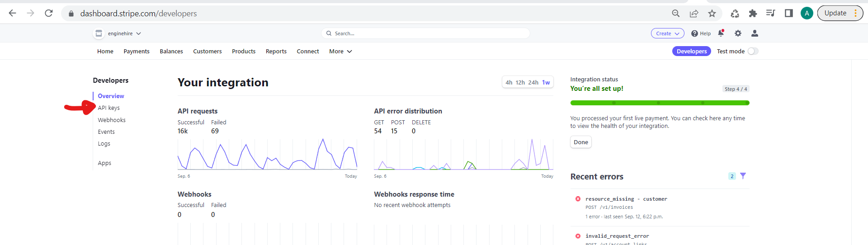The width and height of the screenshot is (868, 245).
Task: Open Stripe notifications bell
Action: [721, 33]
